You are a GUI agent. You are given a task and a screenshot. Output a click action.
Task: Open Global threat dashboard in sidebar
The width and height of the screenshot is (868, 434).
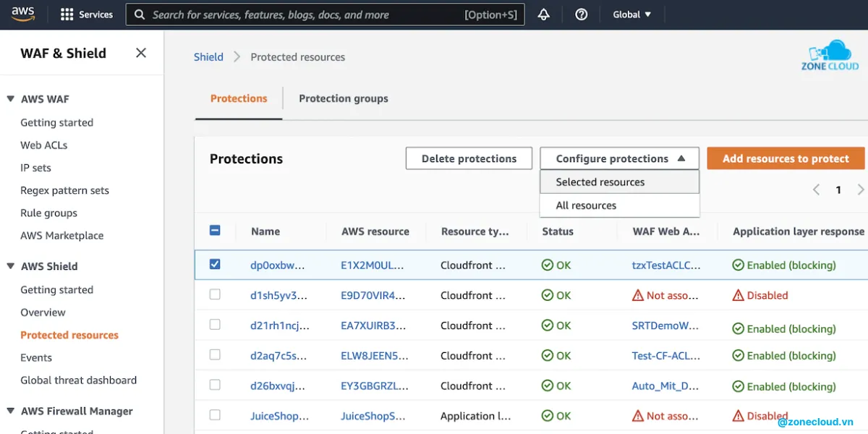[x=78, y=380]
